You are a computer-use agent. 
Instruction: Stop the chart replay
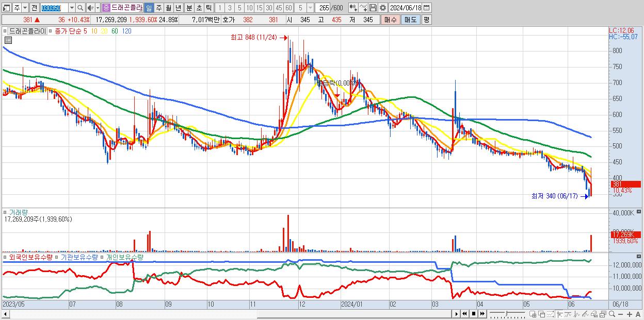474,313
